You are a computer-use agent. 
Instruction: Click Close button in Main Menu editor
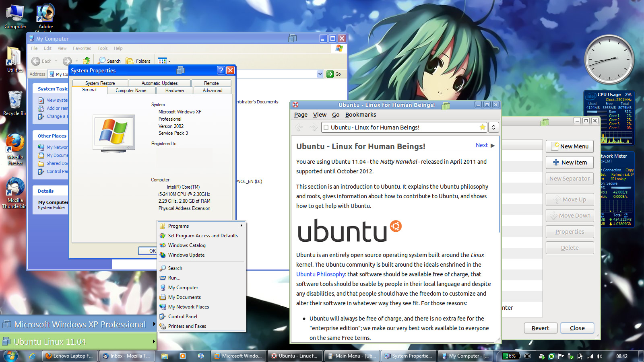tap(577, 328)
